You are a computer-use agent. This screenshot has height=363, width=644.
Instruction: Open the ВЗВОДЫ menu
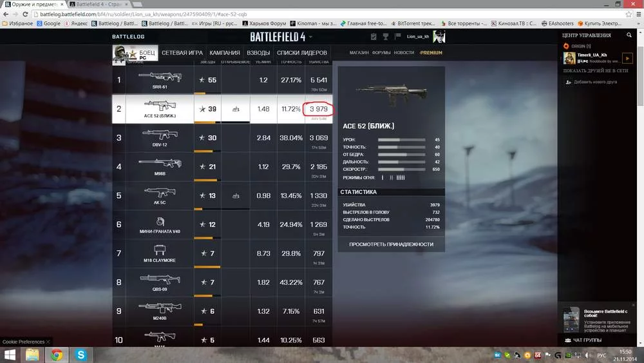coord(258,53)
